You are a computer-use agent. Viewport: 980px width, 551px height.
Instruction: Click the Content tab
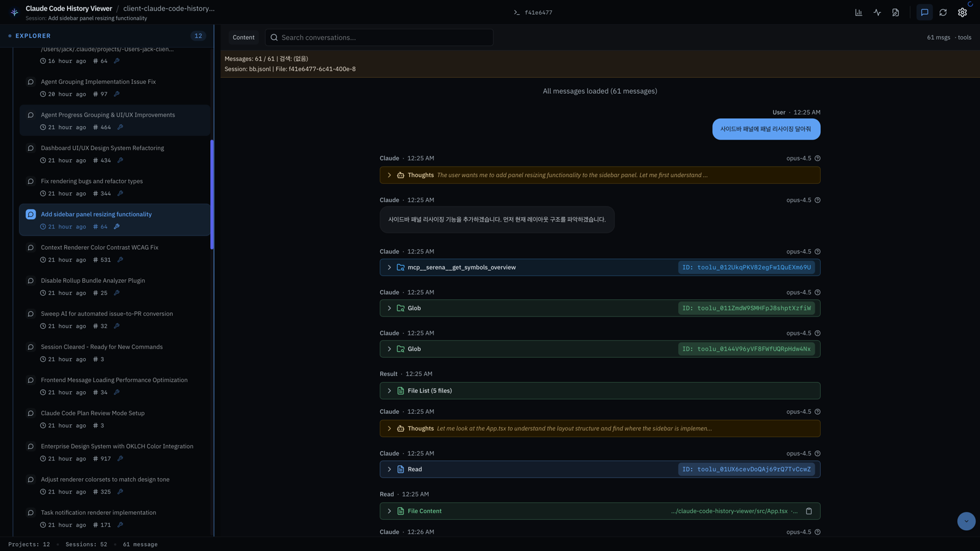[x=244, y=37]
